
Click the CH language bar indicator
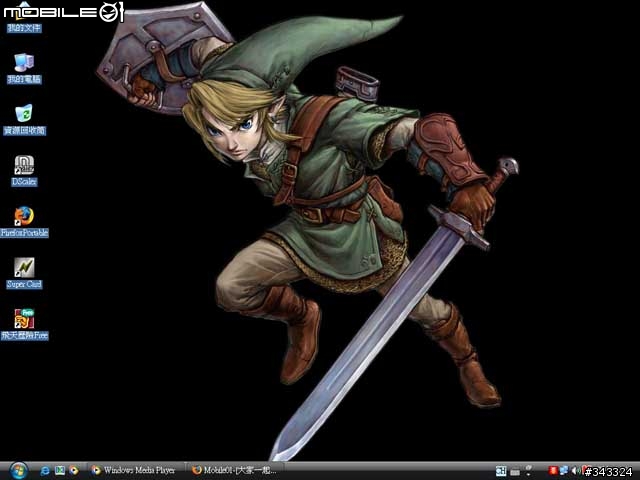point(500,471)
